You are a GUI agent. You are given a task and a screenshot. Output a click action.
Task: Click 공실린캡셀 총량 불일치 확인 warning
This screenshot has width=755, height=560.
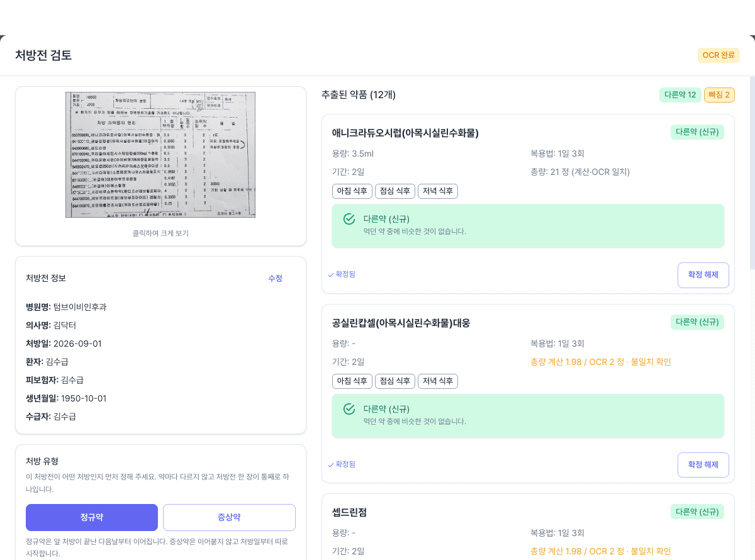point(601,362)
